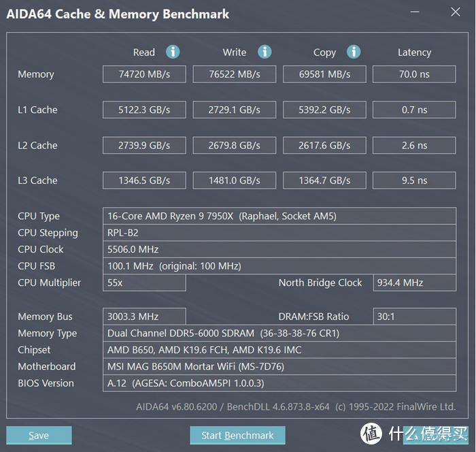476x452 pixels.
Task: Select L1 Cache copy value 5392.2 GB/s
Action: click(324, 110)
